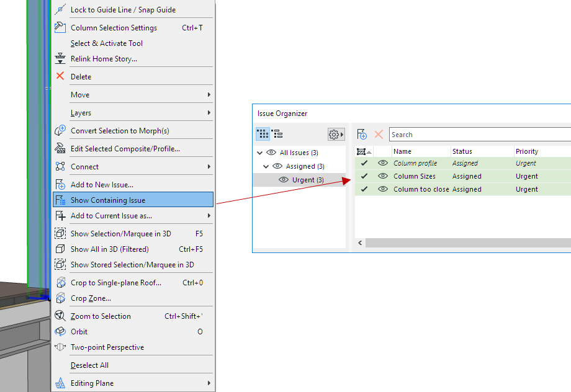This screenshot has width=571, height=392.
Task: Click the horizontal scrollbar track in issue list
Action: click(x=468, y=243)
